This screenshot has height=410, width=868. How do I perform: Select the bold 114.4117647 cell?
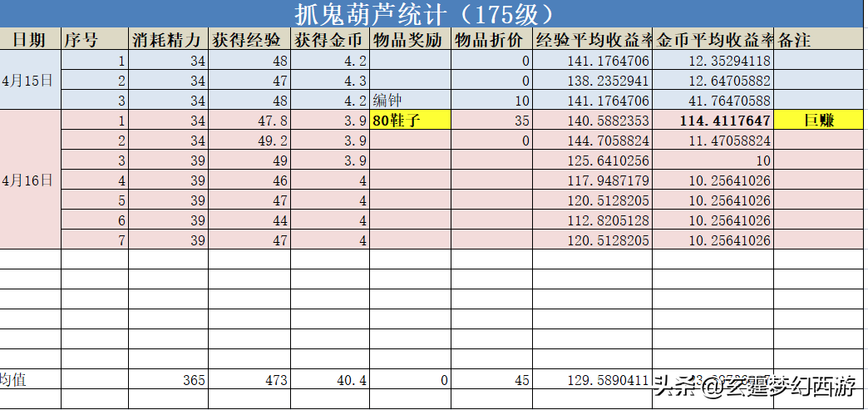tap(713, 121)
